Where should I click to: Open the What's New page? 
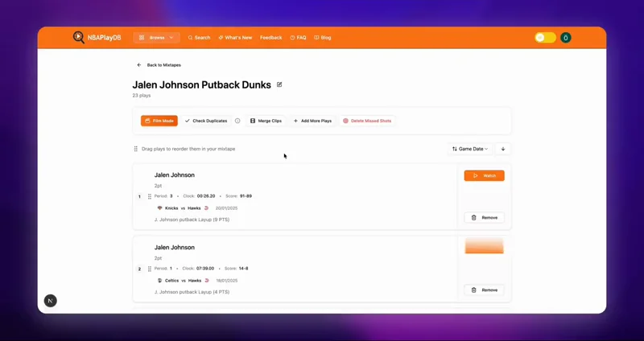click(x=235, y=37)
